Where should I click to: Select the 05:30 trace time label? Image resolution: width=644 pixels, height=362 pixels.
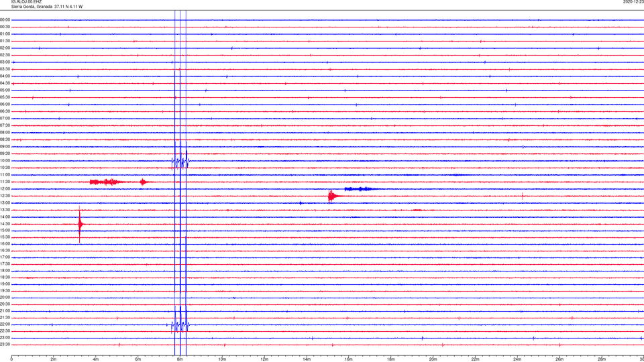point(5,97)
